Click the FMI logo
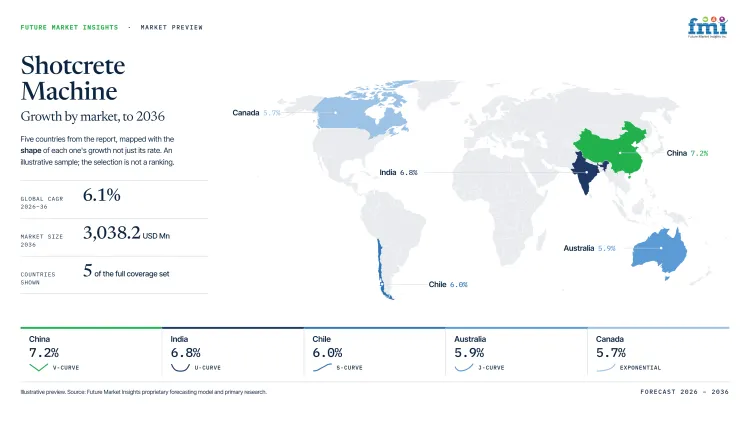This screenshot has width=750, height=421. (x=707, y=27)
